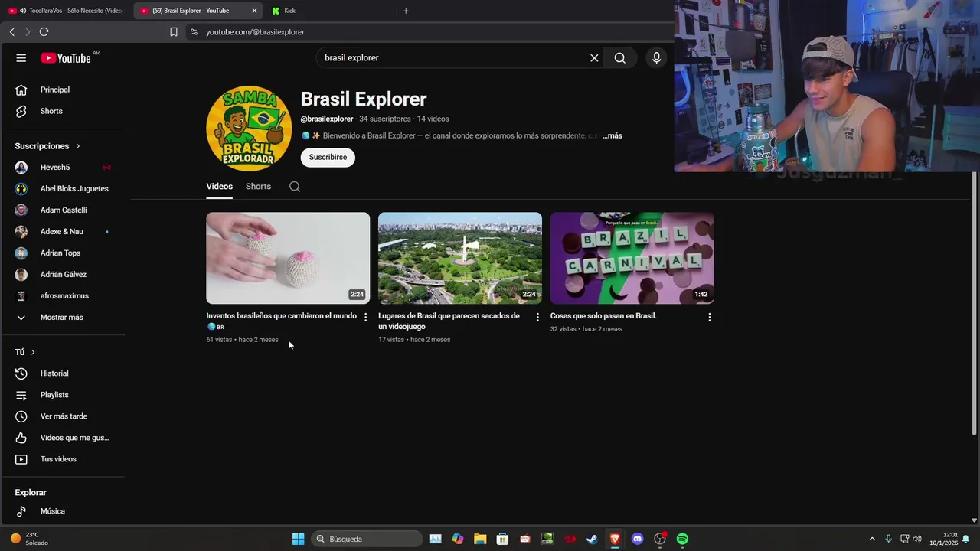Screen dimensions: 980x551
Task: Click the Windows taskbar search box
Action: click(x=367, y=539)
